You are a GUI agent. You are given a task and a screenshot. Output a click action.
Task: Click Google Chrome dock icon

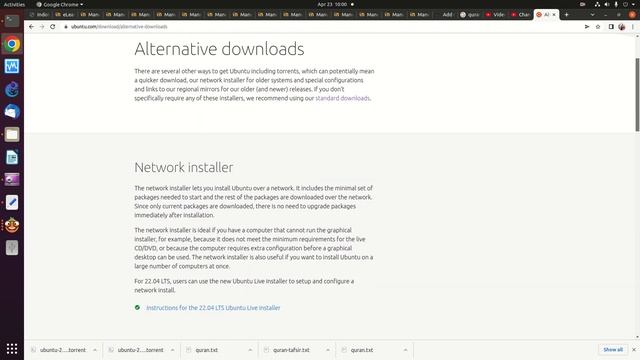coord(12,44)
